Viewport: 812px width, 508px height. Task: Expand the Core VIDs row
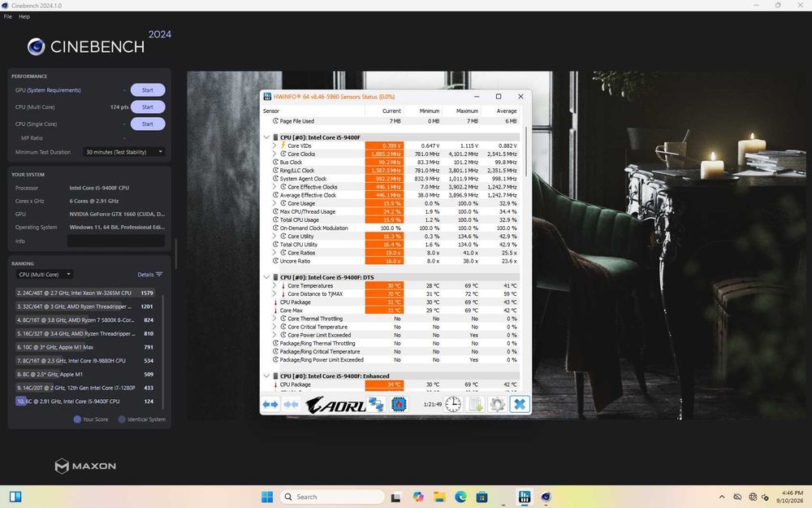(274, 145)
